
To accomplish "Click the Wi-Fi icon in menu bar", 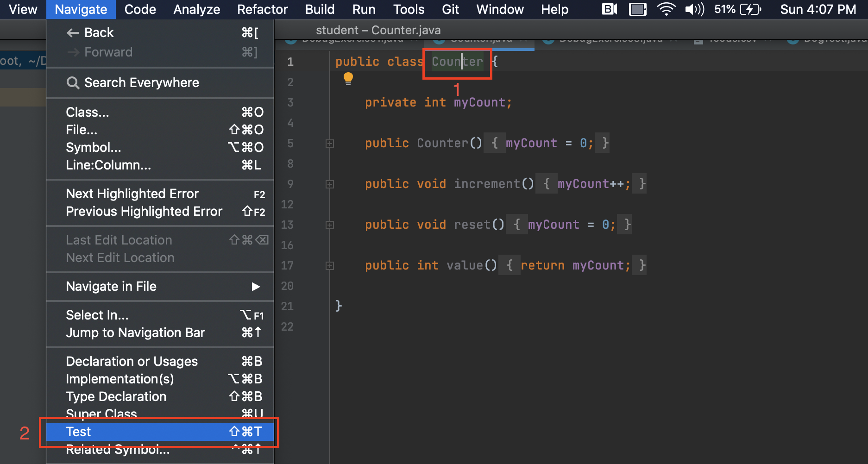I will (666, 9).
